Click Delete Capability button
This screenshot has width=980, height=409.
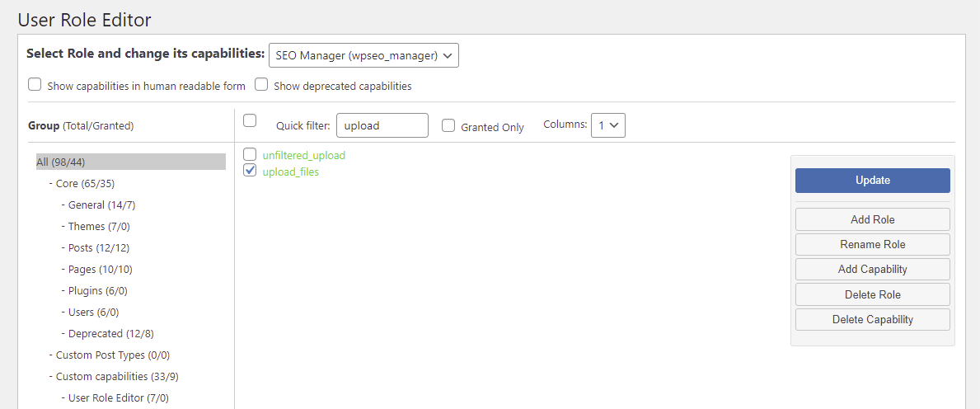(x=872, y=319)
